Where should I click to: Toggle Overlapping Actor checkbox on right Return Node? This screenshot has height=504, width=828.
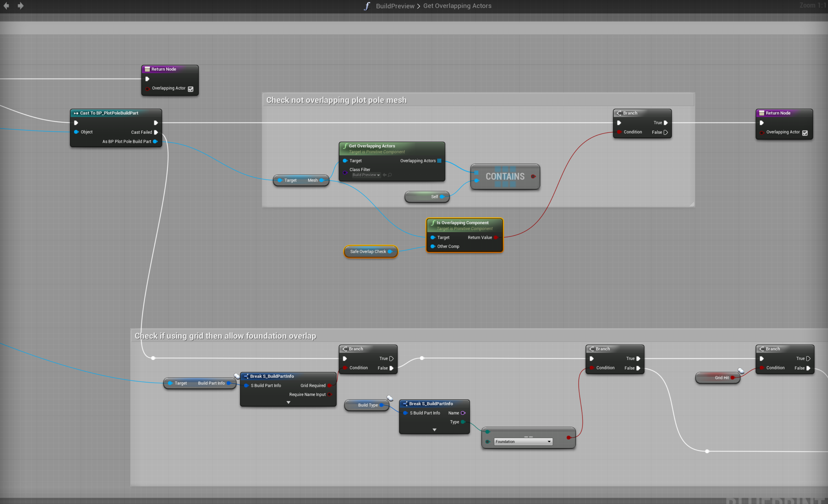(x=805, y=133)
